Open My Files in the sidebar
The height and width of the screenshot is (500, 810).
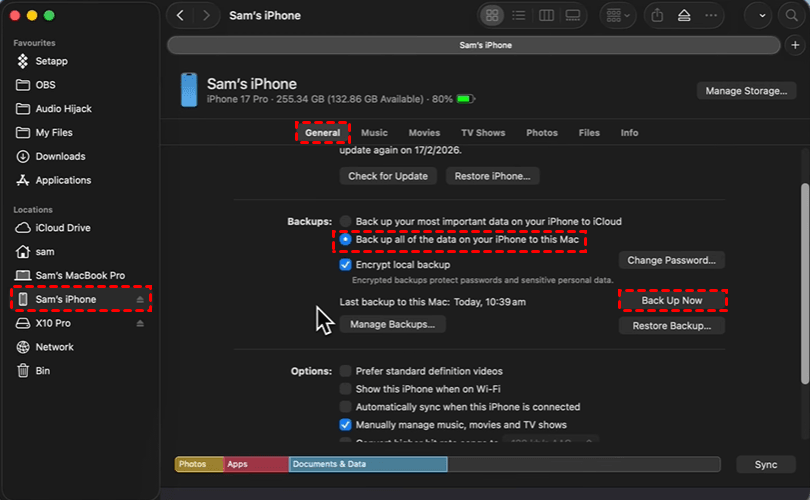pyautogui.click(x=54, y=133)
